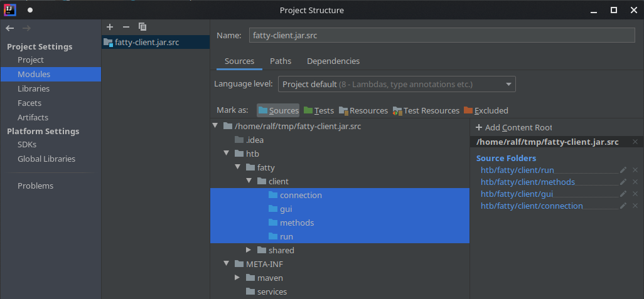Open the Language level dropdown
Viewport: 644px width, 299px height.
point(397,84)
